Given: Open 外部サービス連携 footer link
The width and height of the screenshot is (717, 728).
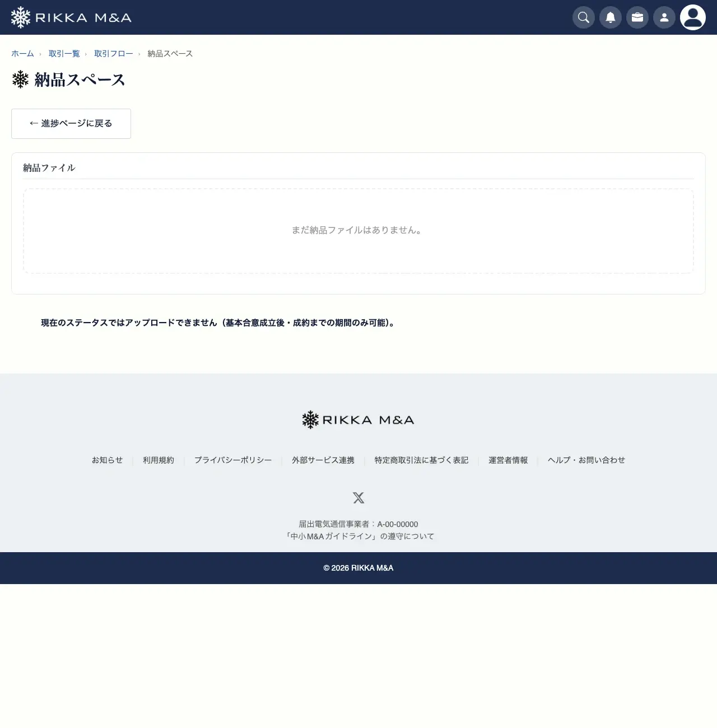Looking at the screenshot, I should tap(323, 460).
